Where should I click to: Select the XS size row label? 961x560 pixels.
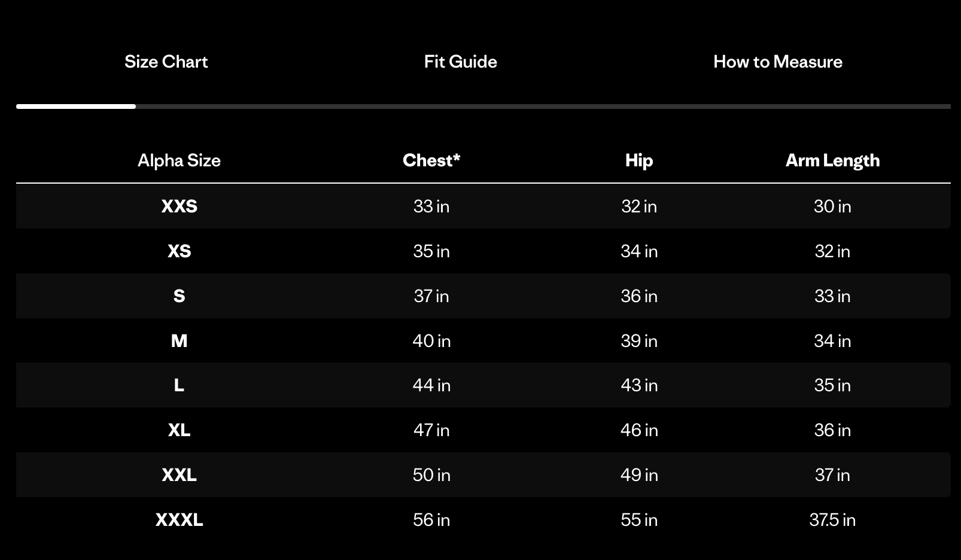179,251
